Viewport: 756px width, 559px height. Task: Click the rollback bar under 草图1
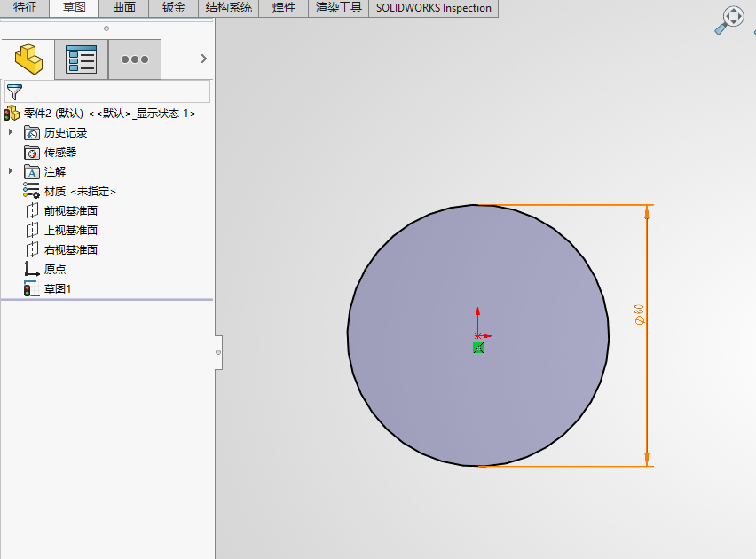coord(106,300)
